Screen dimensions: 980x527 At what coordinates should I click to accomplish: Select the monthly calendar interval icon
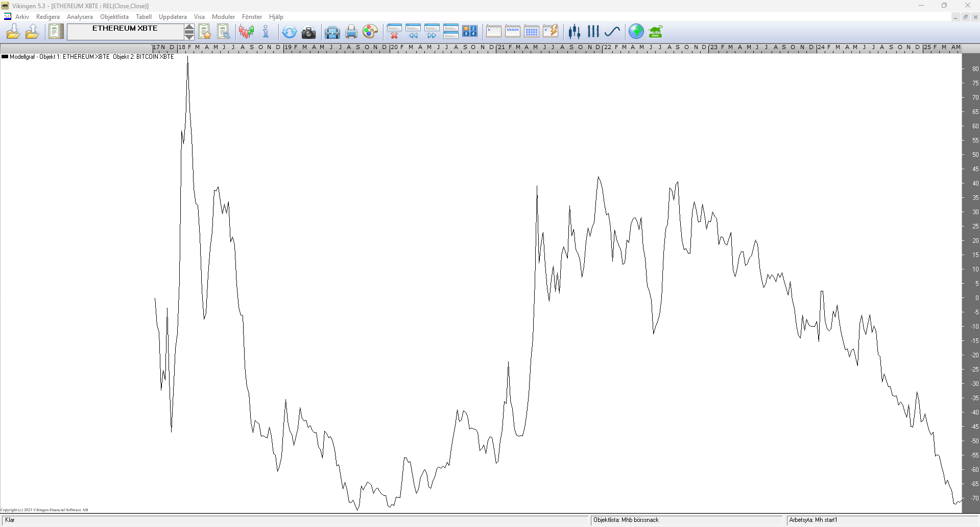tap(532, 32)
